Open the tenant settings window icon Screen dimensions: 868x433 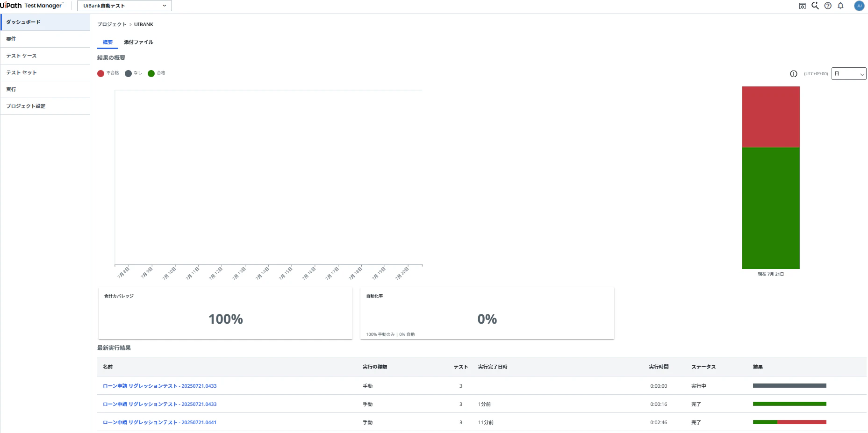point(802,6)
